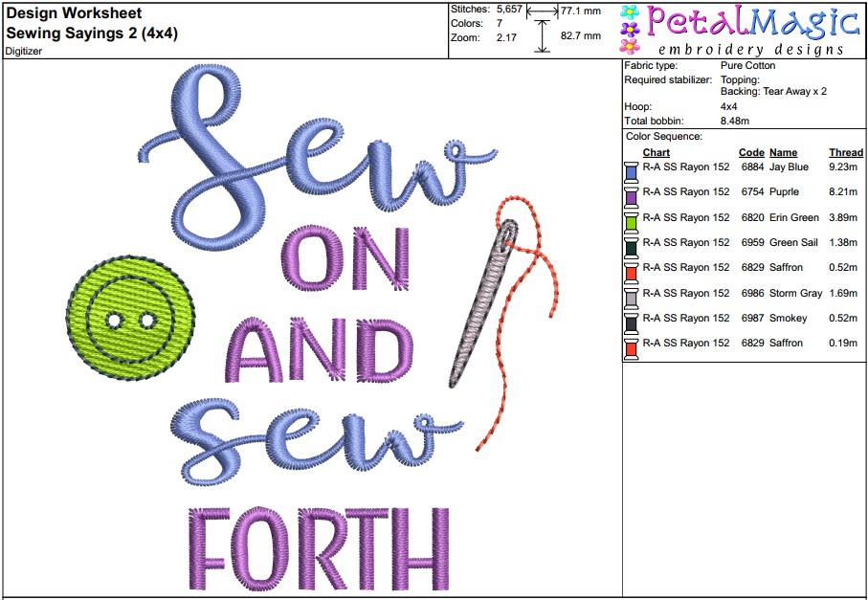Click the 'Total bobbin:' label
Image resolution: width=868 pixels, height=600 pixels.
654,121
